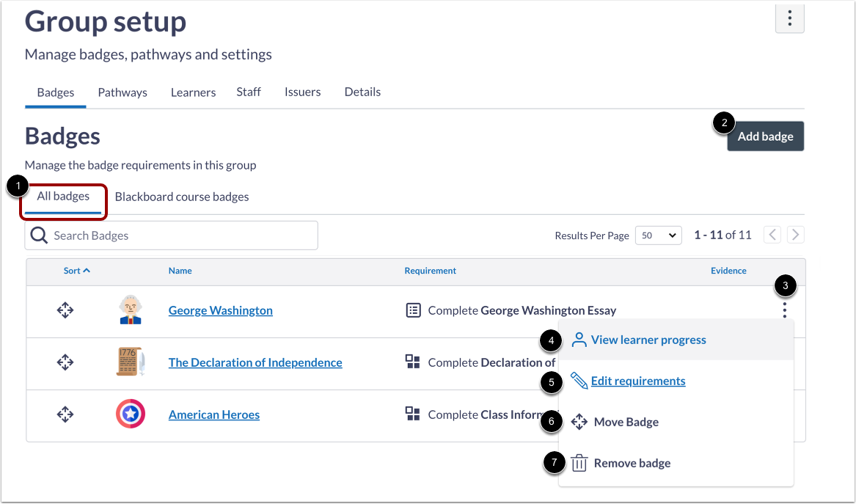856x504 pixels.
Task: Switch to the All badges view
Action: coord(62,197)
